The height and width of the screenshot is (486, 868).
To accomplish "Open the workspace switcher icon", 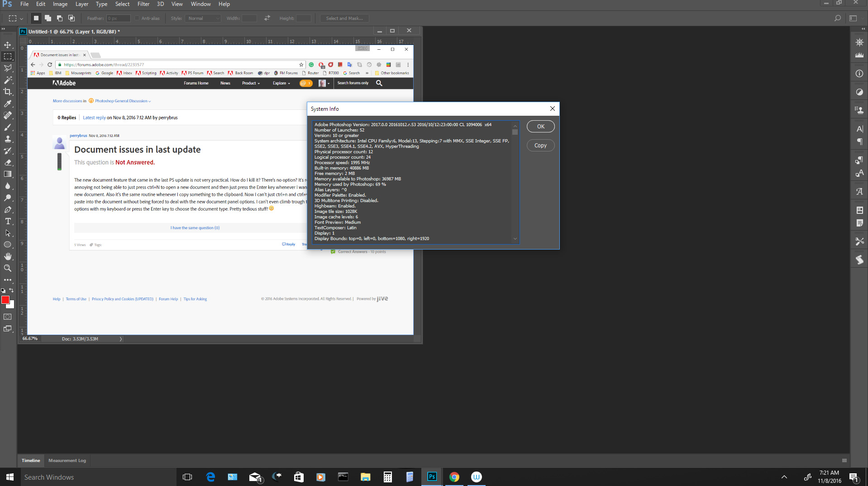I will 853,19.
